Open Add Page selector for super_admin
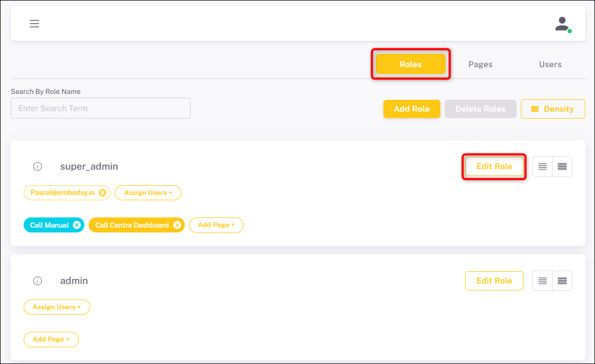595x364 pixels. (x=216, y=225)
